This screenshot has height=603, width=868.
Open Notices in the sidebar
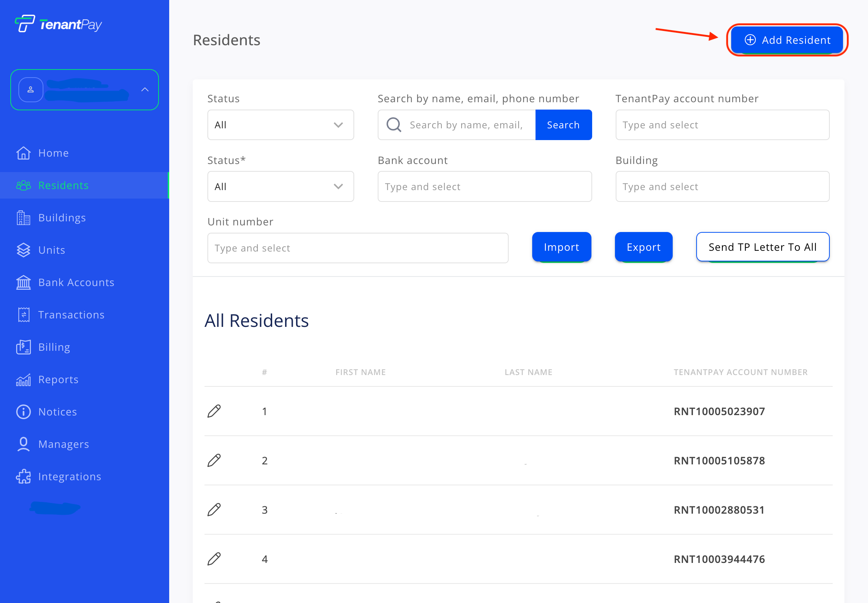coord(57,412)
